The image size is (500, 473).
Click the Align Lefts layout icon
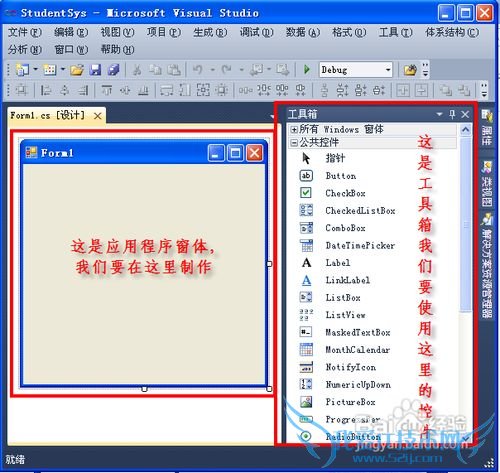46,90
